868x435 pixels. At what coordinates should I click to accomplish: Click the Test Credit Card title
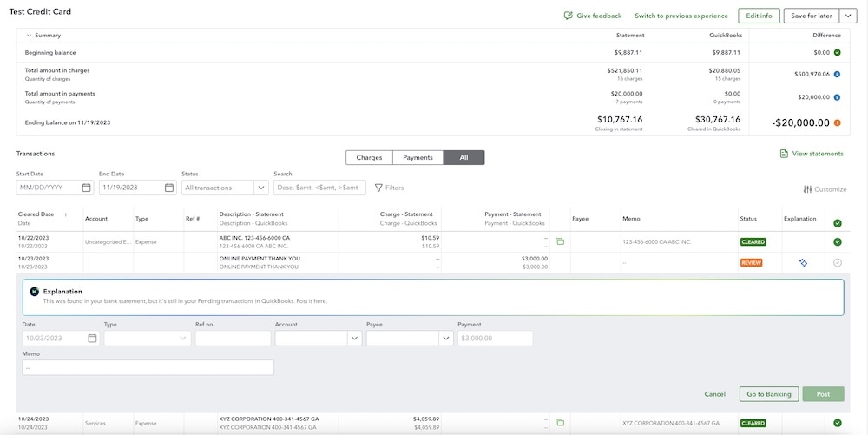pos(40,11)
